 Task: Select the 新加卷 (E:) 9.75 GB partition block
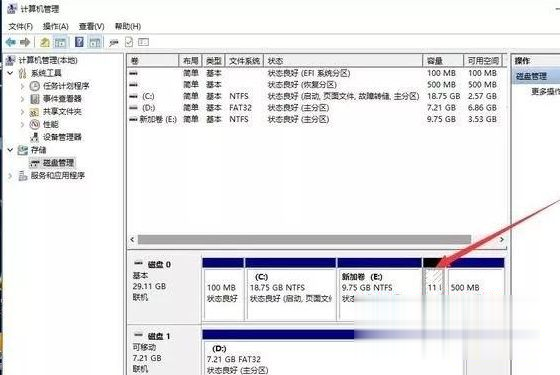click(x=380, y=289)
